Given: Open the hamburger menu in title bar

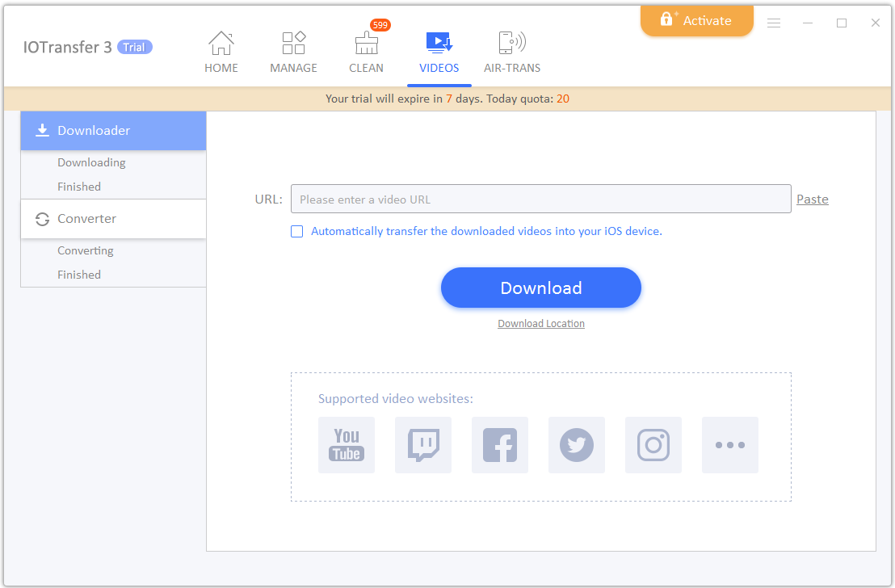Looking at the screenshot, I should [774, 23].
